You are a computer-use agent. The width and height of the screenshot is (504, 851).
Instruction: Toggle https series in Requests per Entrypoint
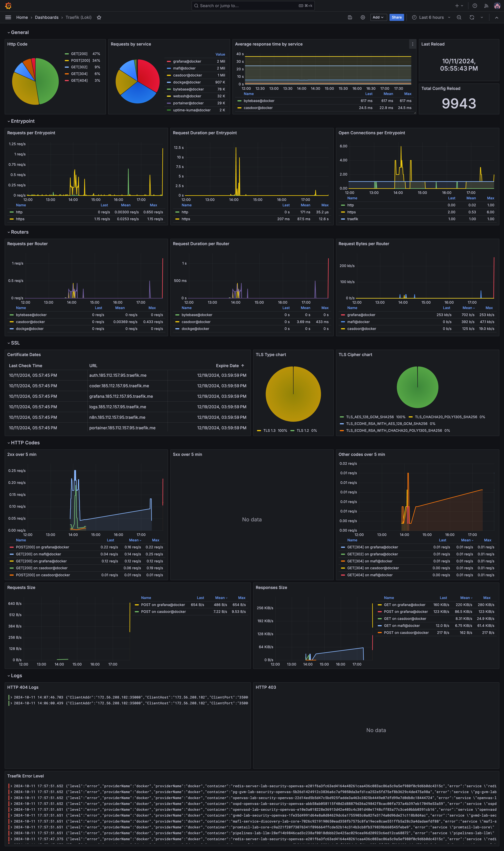click(20, 219)
